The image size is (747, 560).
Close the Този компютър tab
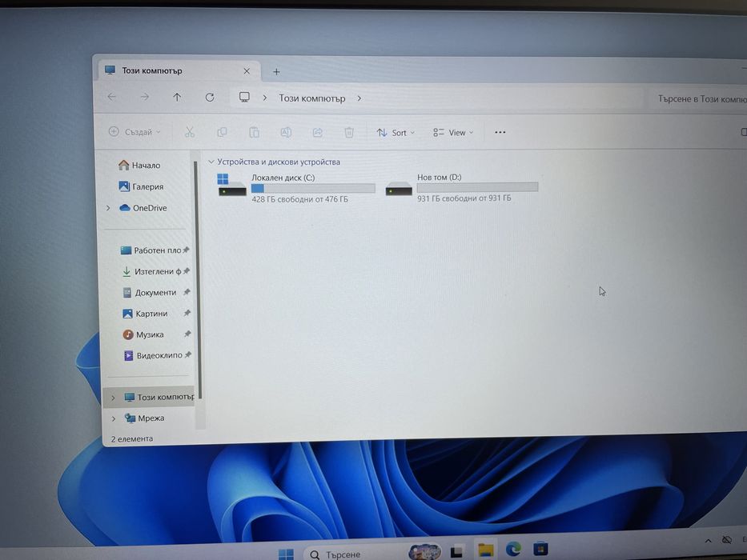(247, 71)
